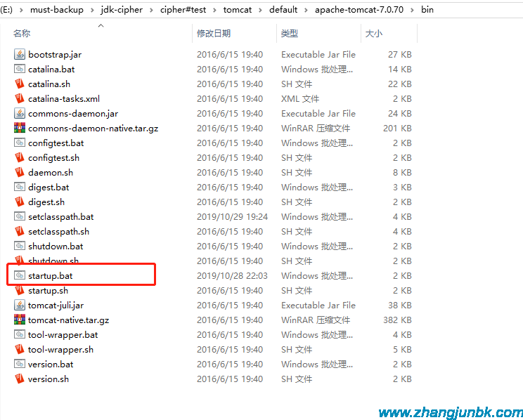523x420 pixels.
Task: Click the tomcat-juli.jar file icon
Action: [20, 305]
